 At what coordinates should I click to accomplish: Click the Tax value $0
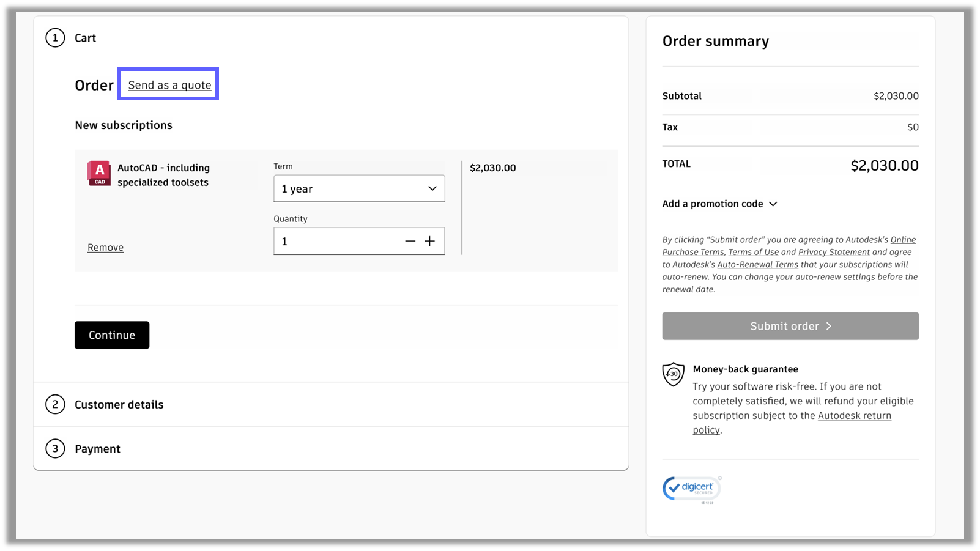913,127
